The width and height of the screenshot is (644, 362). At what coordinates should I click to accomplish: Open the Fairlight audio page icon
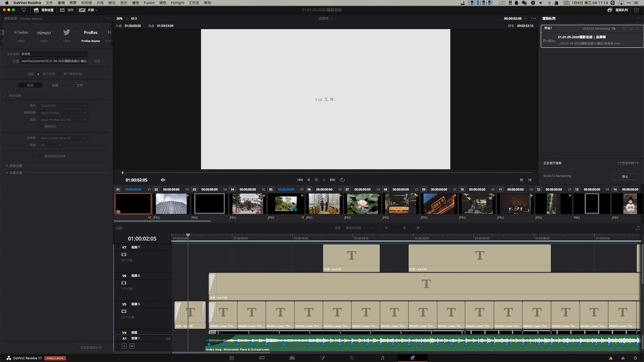click(382, 357)
